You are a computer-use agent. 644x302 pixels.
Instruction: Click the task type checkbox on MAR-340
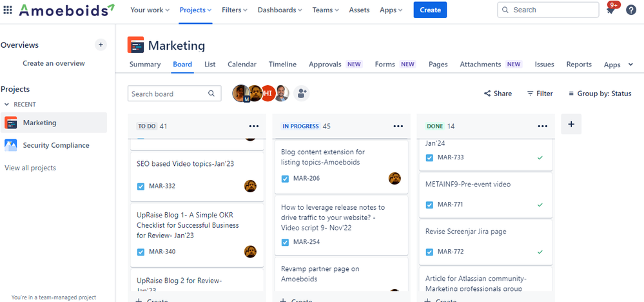[141, 252]
